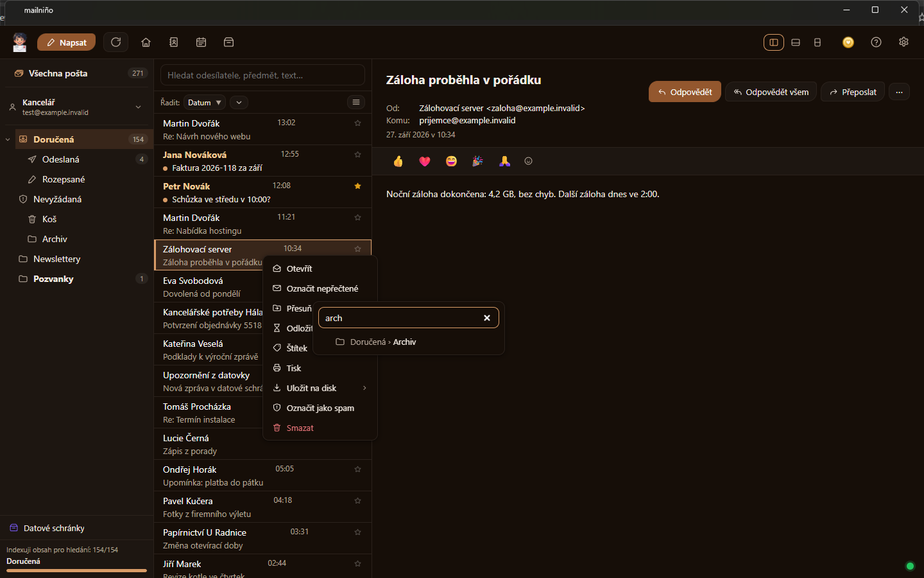Switch to three-column layout icon

774,42
